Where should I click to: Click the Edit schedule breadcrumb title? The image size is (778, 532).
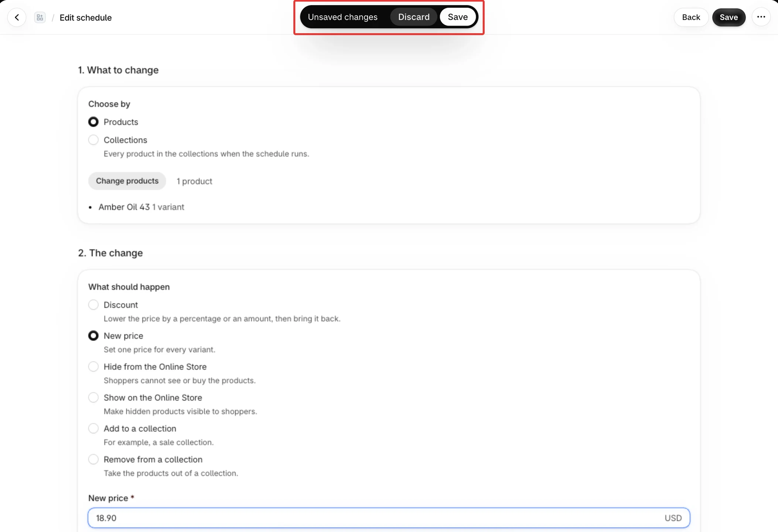pos(86,18)
